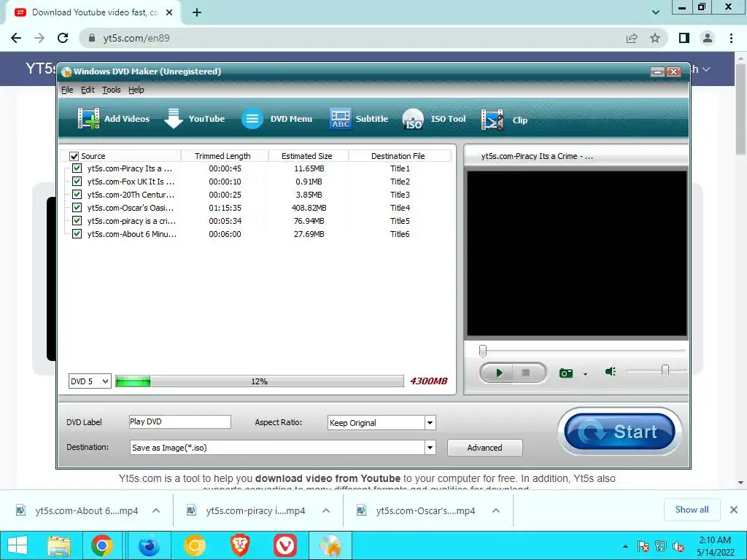Sort by Trimmed Length column header
The height and width of the screenshot is (560, 747).
(x=222, y=156)
